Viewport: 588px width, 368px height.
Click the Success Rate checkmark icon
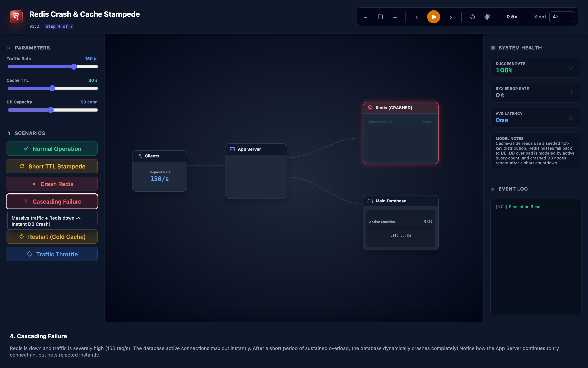pyautogui.click(x=571, y=68)
